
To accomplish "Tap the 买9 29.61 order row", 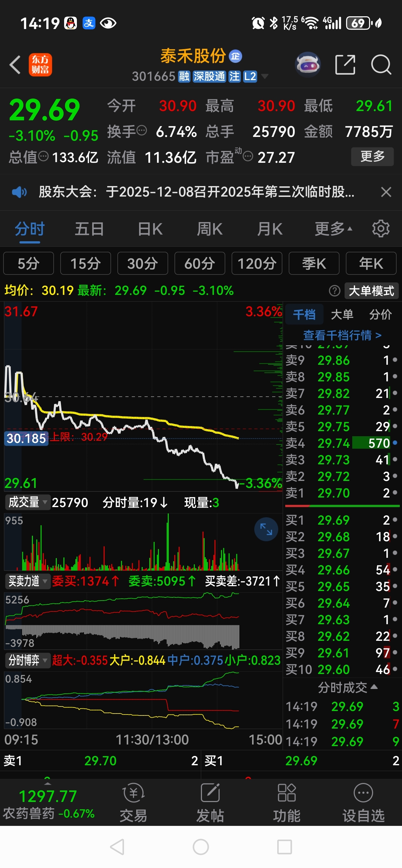I will pyautogui.click(x=342, y=653).
